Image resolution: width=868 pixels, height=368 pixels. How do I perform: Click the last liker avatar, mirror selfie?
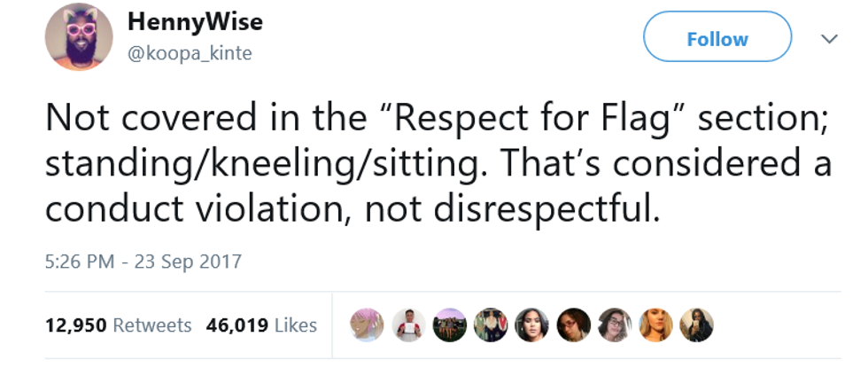[696, 325]
